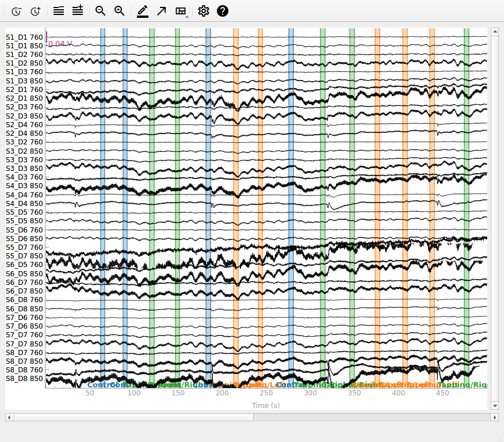Image resolution: width=504 pixels, height=442 pixels.
Task: Click the S7_D6 760 channel label
Action: click(24, 317)
